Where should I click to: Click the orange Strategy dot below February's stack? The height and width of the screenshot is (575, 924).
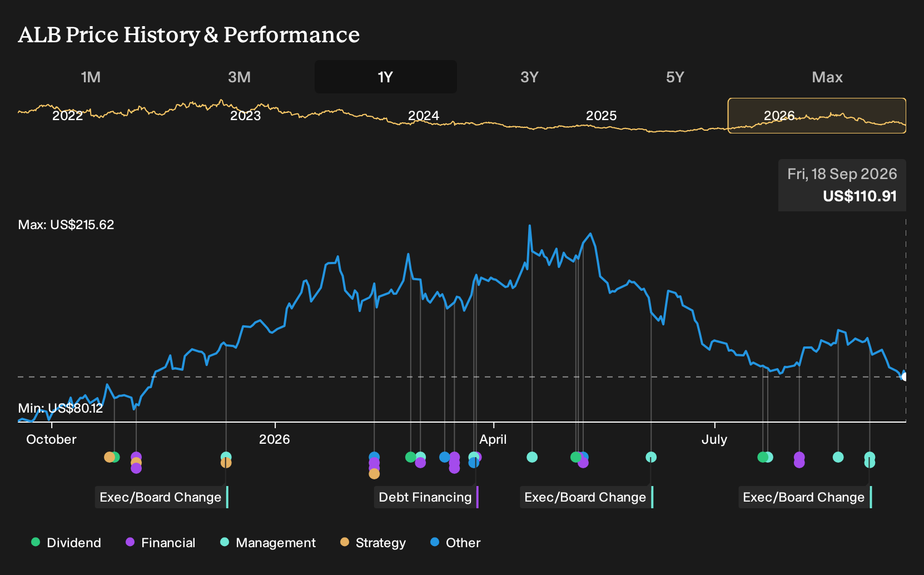(x=374, y=474)
